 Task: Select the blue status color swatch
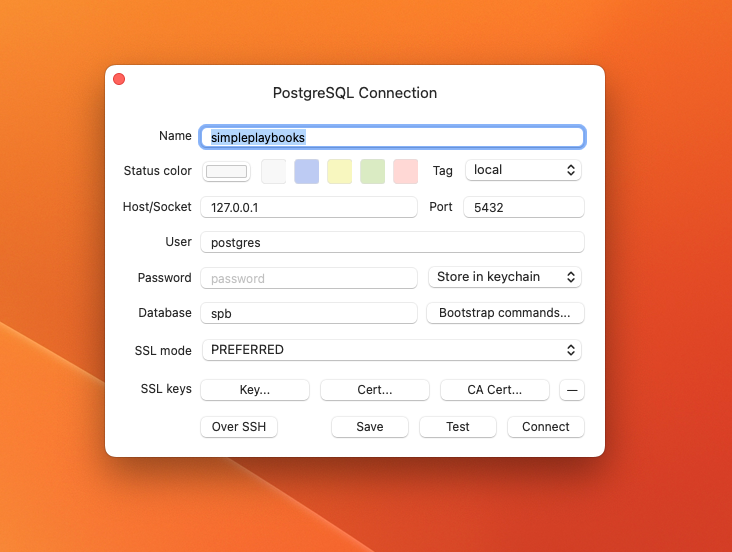tap(307, 171)
